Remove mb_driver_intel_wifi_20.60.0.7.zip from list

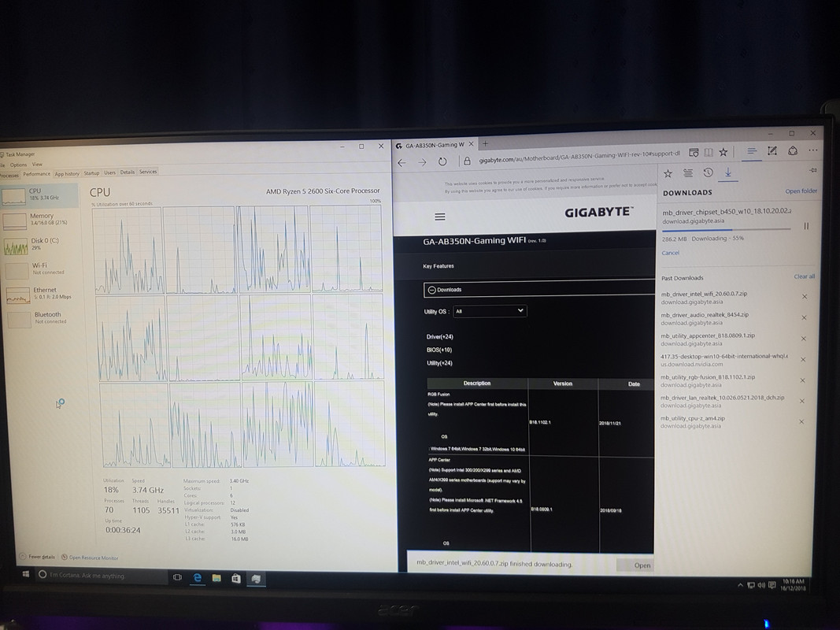pyautogui.click(x=804, y=296)
